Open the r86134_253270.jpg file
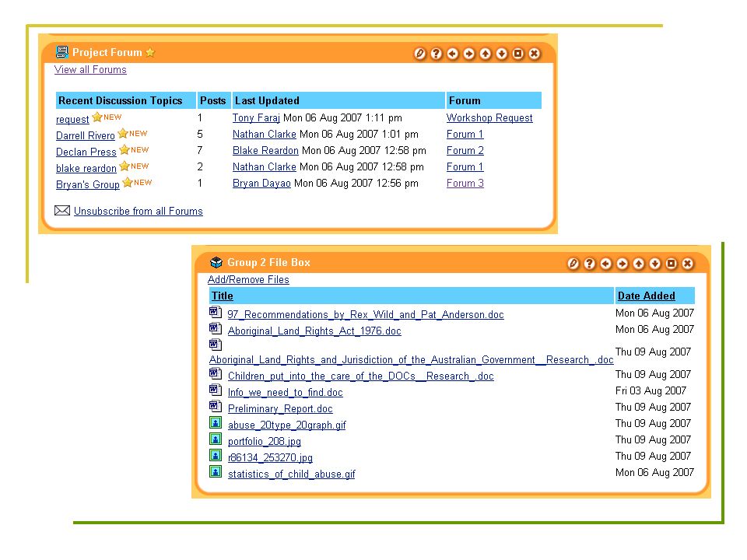Viewport: 747px width, 560px height. [270, 457]
